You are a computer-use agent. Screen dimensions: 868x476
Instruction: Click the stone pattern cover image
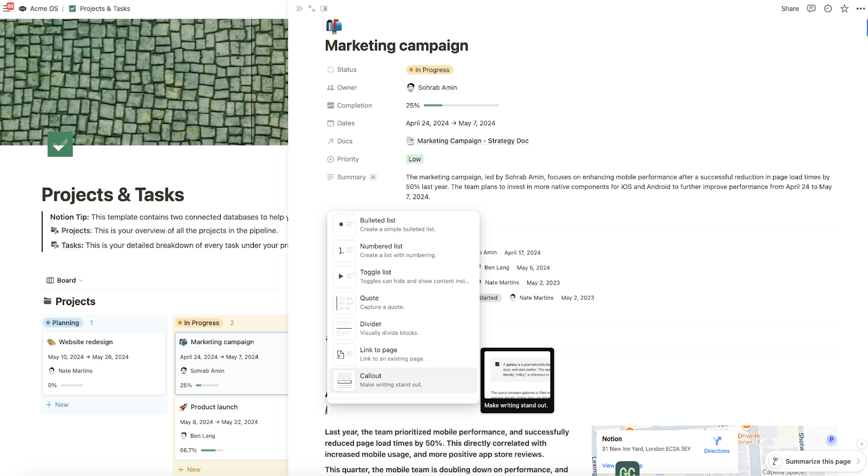point(144,81)
